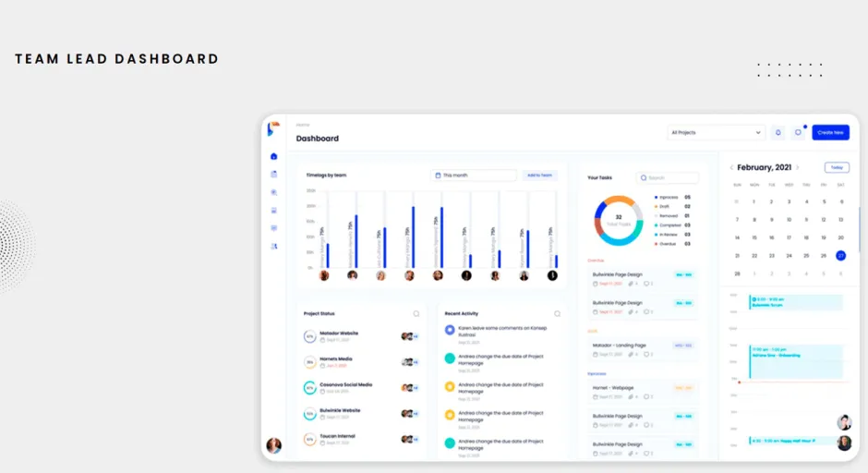This screenshot has width=868, height=473.
Task: Select the Overdue legend entry
Action: pyautogui.click(x=672, y=244)
